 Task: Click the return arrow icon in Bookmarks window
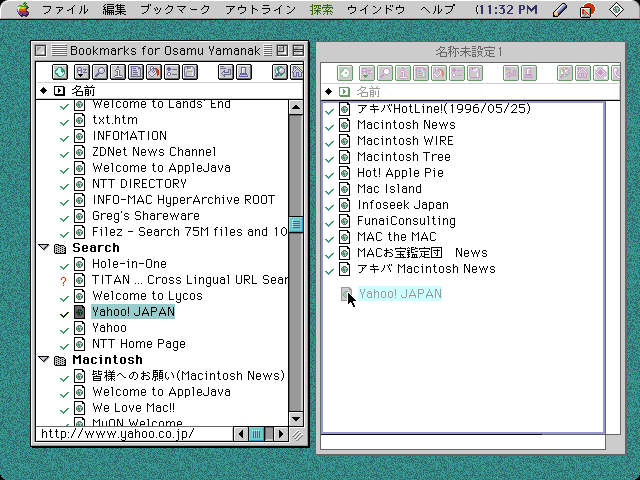coord(225,72)
